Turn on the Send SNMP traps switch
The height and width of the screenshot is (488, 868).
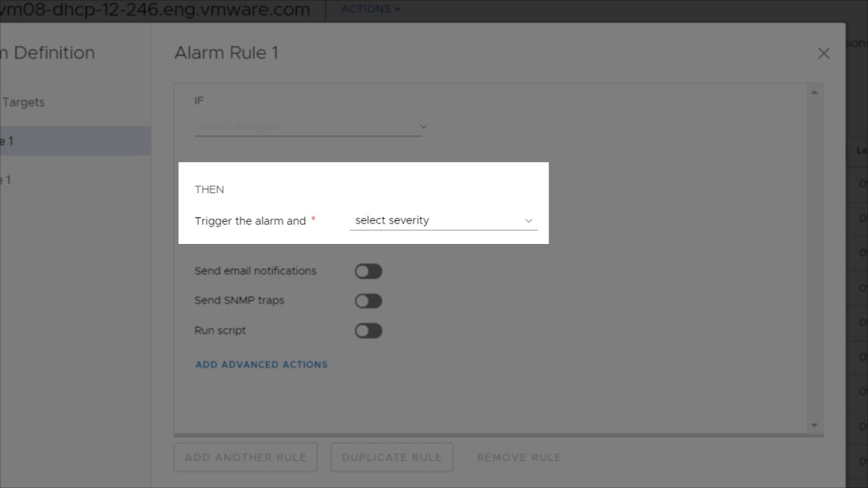(x=368, y=301)
